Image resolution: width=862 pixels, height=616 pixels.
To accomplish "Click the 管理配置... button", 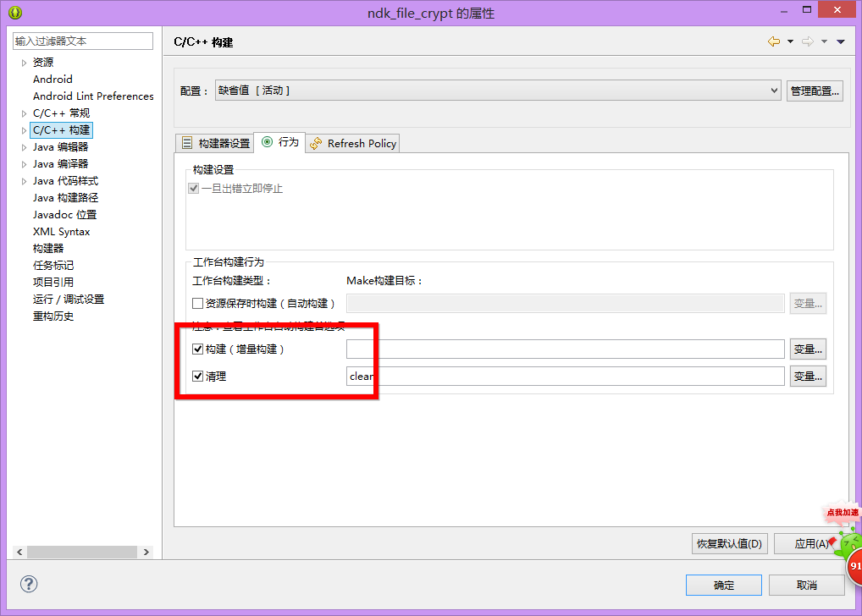I will pyautogui.click(x=815, y=91).
